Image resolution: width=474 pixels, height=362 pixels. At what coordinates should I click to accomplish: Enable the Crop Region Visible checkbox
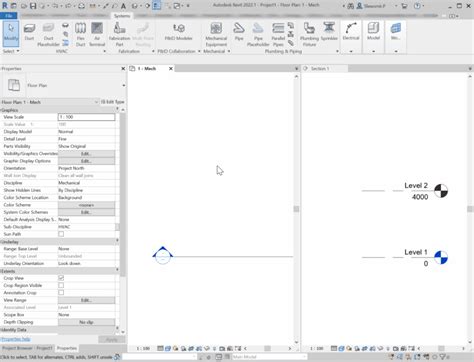point(61,285)
